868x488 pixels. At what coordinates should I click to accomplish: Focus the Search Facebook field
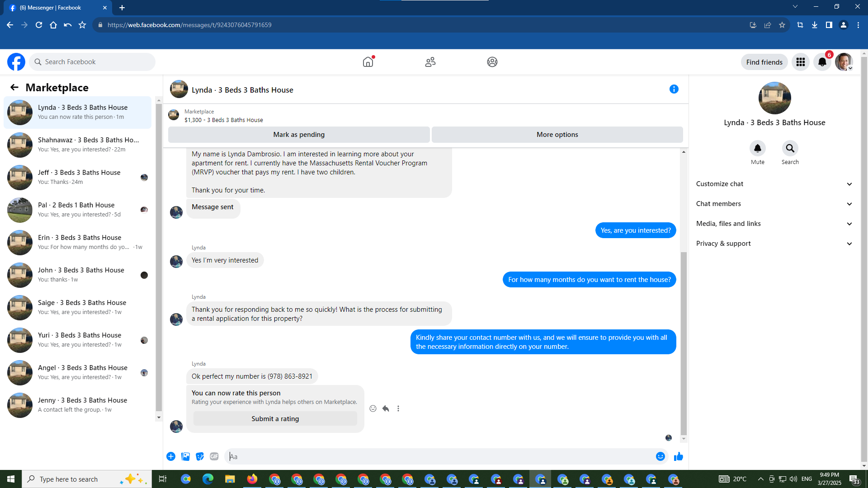point(92,62)
